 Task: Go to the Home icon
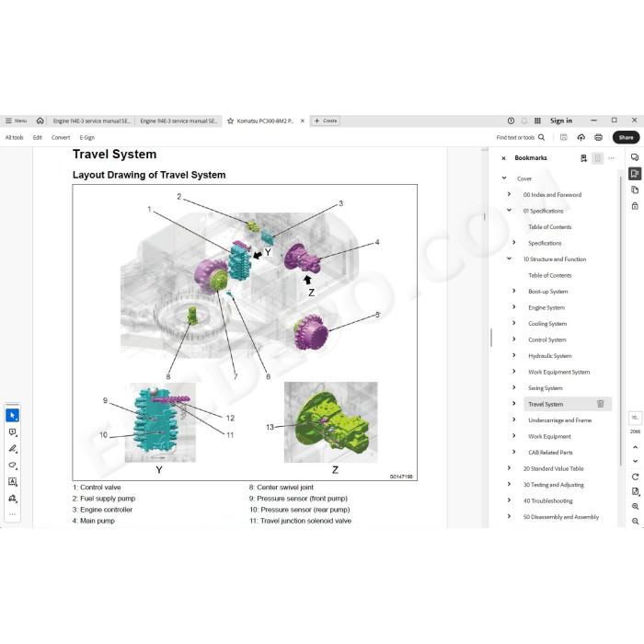(x=40, y=121)
